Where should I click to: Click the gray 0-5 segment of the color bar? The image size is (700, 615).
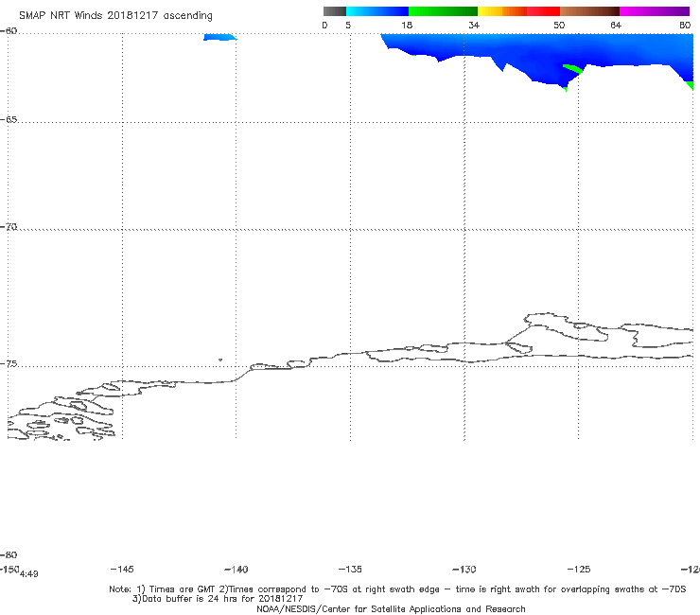click(x=334, y=11)
